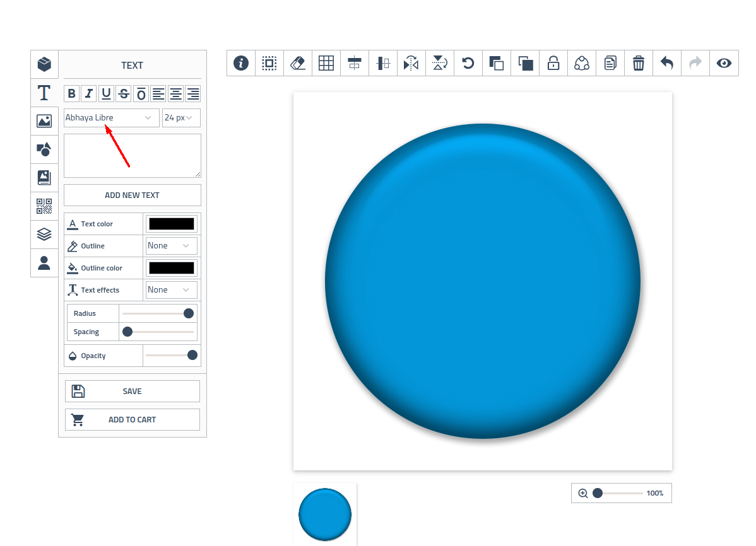
Task: Click the Spacing slider handle
Action: 127,332
